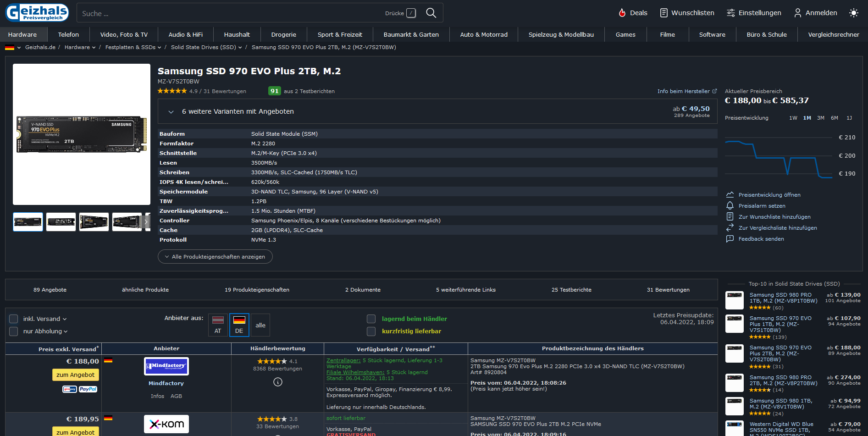The height and width of the screenshot is (436, 868).
Task: Switch to 25 Testberichte tab
Action: tap(571, 290)
